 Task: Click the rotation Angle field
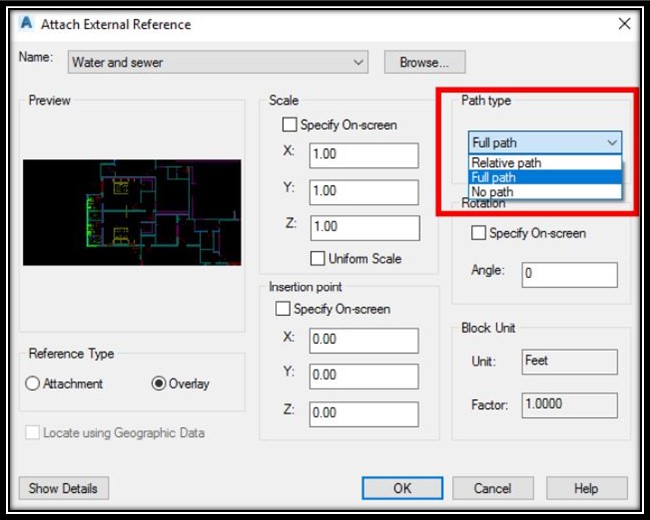[570, 274]
